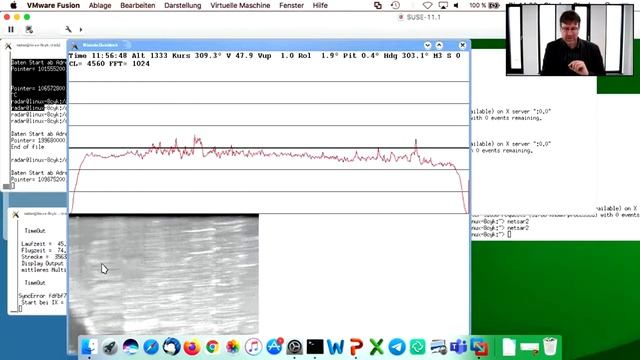
Task: Launch Siri from the dock
Action: [x=130, y=347]
